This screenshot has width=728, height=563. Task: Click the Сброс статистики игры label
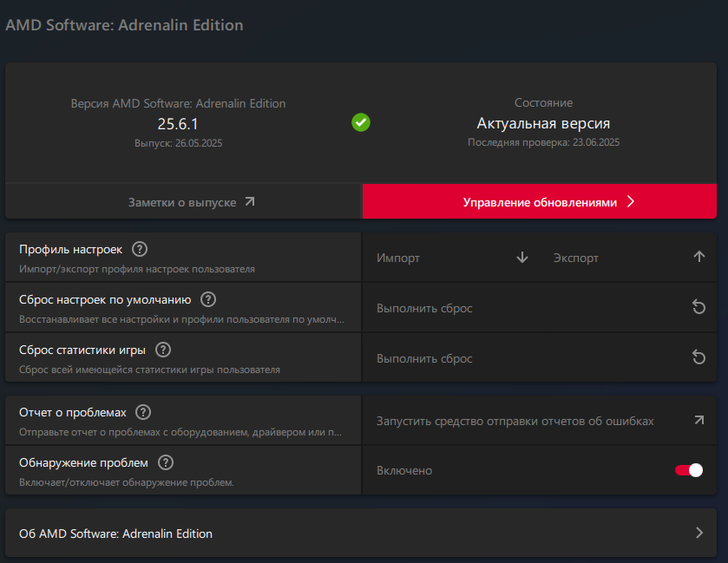coord(82,350)
